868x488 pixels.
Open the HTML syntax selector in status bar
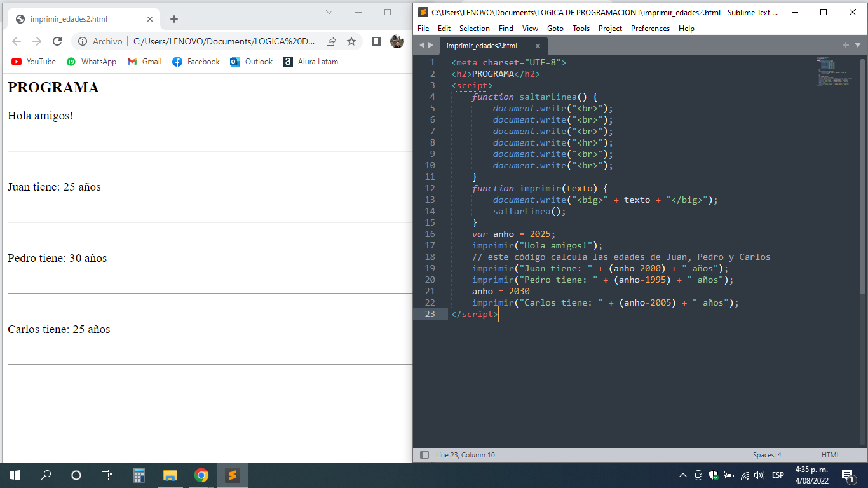(x=831, y=455)
